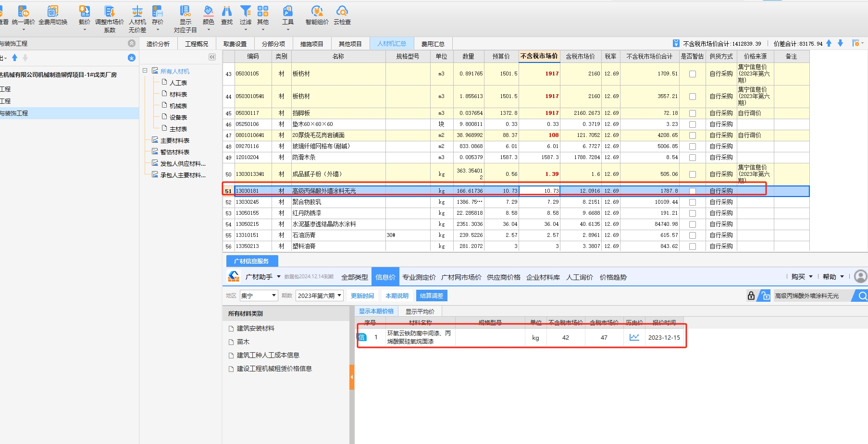Screen dimensions: 868x444
Task: Move item up with left panel blue arrow
Action: point(14,58)
